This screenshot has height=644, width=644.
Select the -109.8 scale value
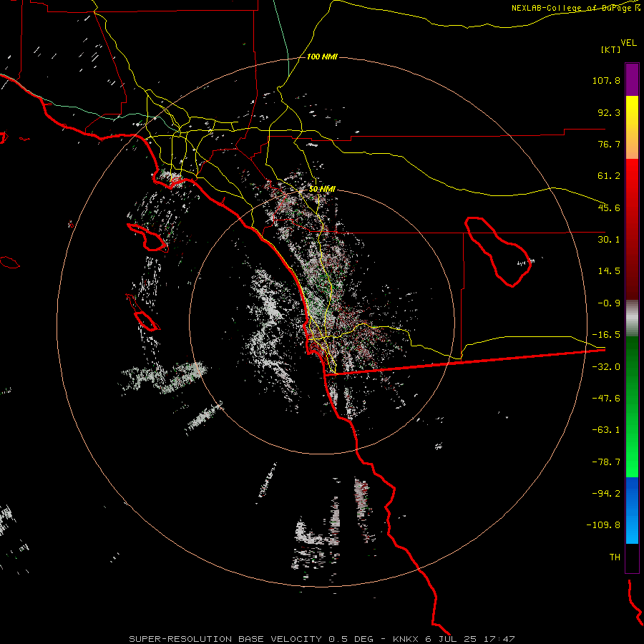click(x=603, y=525)
